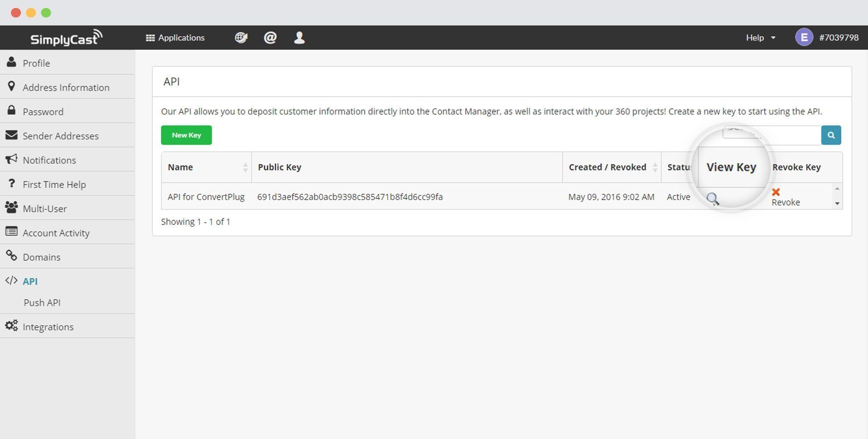Open Profile in the sidebar
868x439 pixels.
point(67,63)
